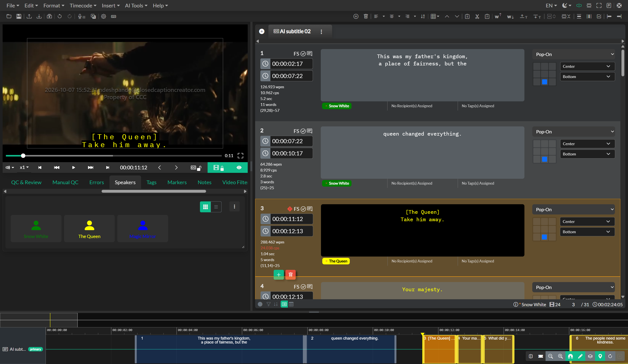The image size is (628, 364).
Task: Switch to the Markers tab
Action: coord(177,182)
